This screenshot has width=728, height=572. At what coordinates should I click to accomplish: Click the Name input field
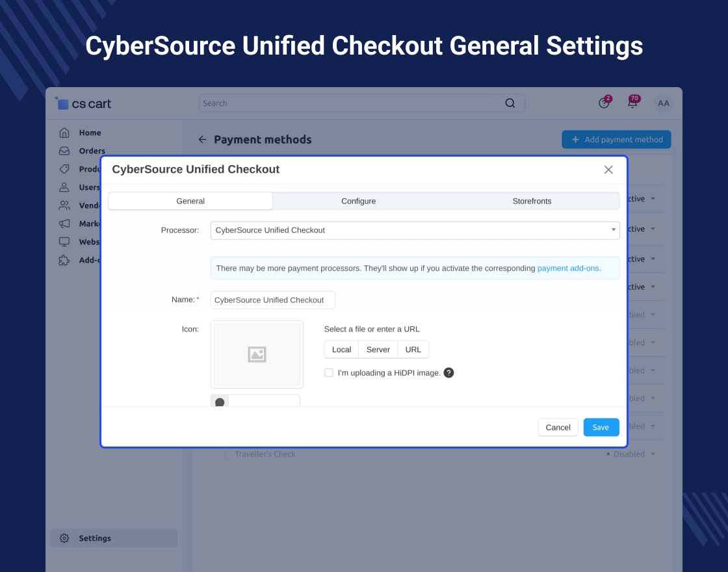(272, 300)
